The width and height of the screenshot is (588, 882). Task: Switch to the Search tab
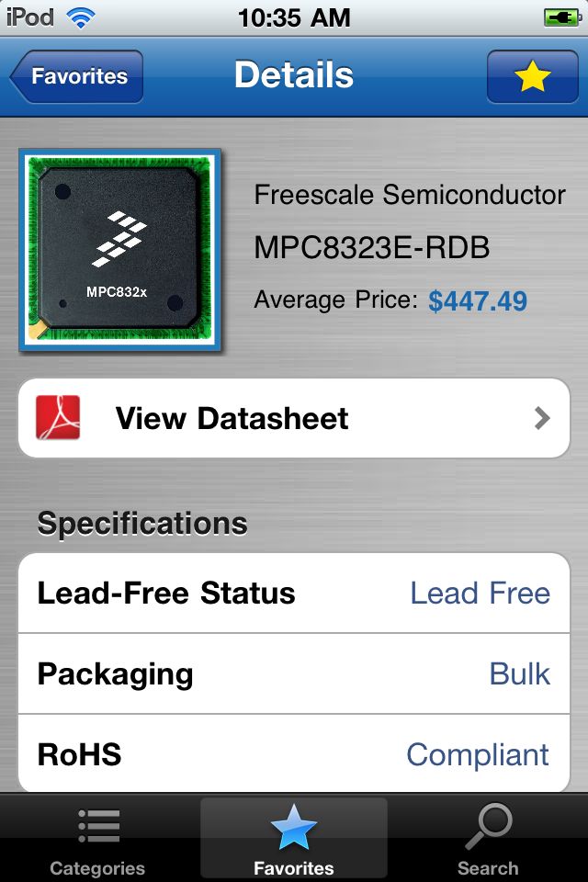488,838
